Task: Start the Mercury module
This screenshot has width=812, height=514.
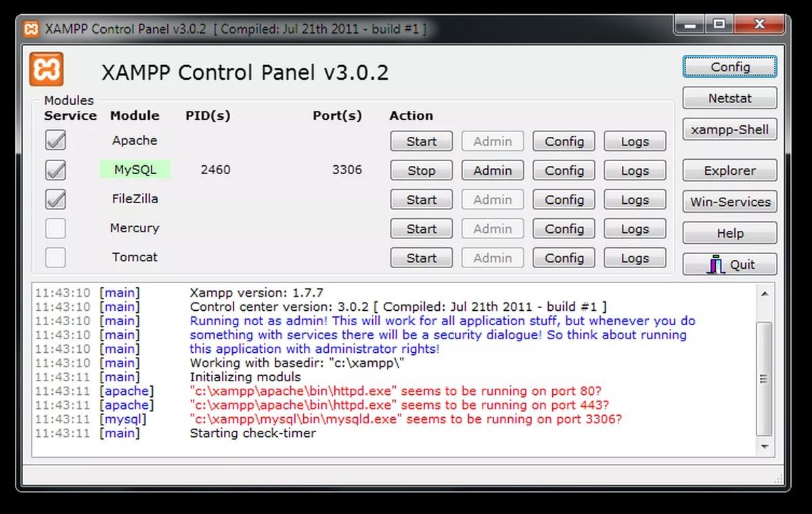Action: (422, 229)
